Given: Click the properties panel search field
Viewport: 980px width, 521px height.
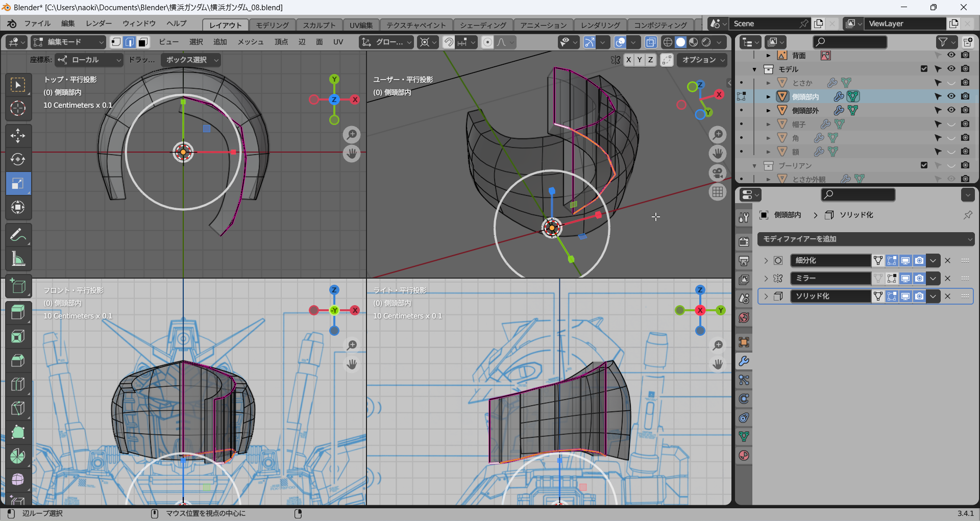Looking at the screenshot, I should (857, 195).
